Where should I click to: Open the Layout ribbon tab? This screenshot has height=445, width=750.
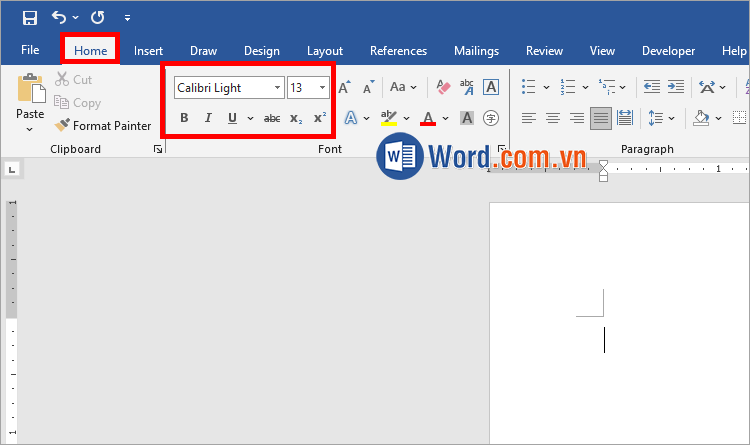(325, 51)
